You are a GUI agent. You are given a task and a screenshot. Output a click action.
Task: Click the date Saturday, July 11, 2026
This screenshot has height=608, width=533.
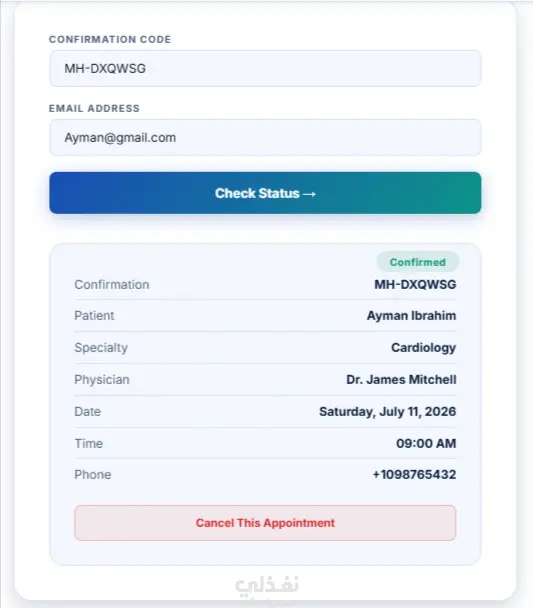(x=388, y=411)
